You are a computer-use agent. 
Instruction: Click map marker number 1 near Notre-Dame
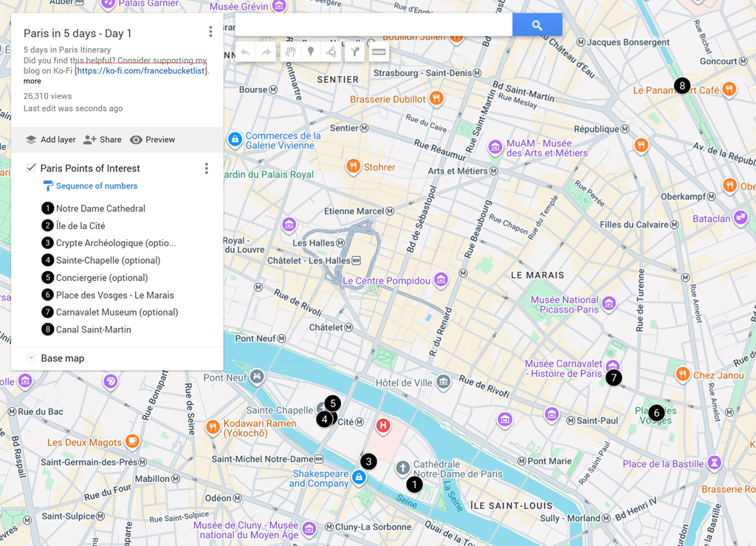[414, 484]
